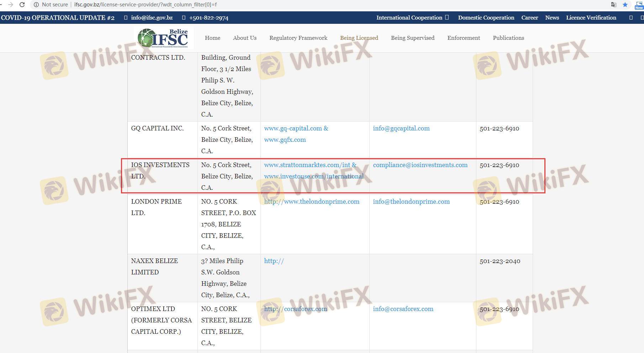Click the bookmark star icon

point(625,5)
